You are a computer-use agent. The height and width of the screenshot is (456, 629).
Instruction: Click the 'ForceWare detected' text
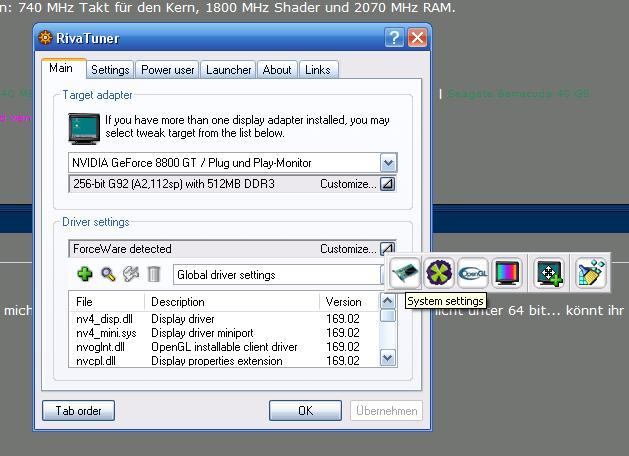[x=122, y=249]
